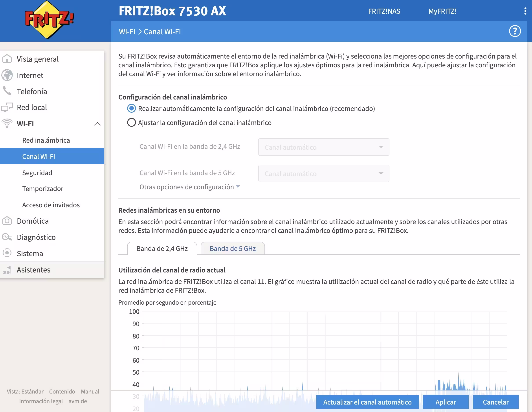Switch to Banda de 2,4 GHz tab
The height and width of the screenshot is (412, 532).
coord(162,248)
